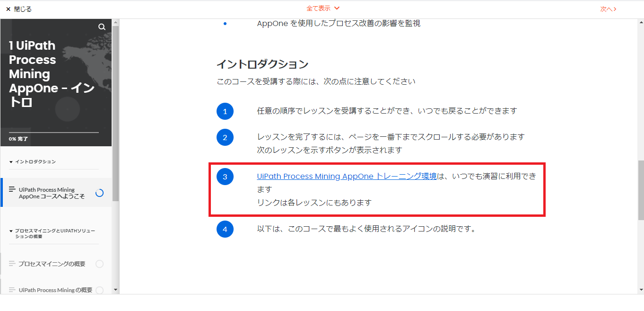The height and width of the screenshot is (311, 644).
Task: Click the lines icon beside AppOne コースへようこそ
Action: click(x=12, y=189)
